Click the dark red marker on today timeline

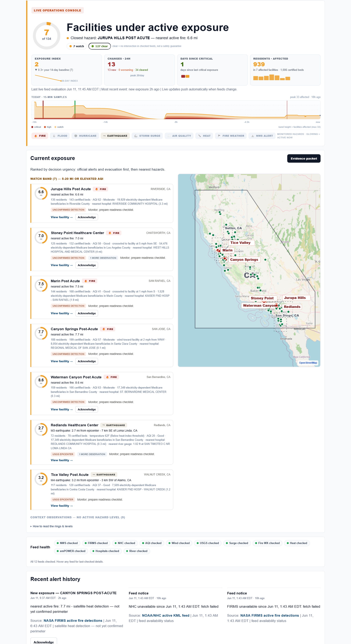[x=43, y=110]
